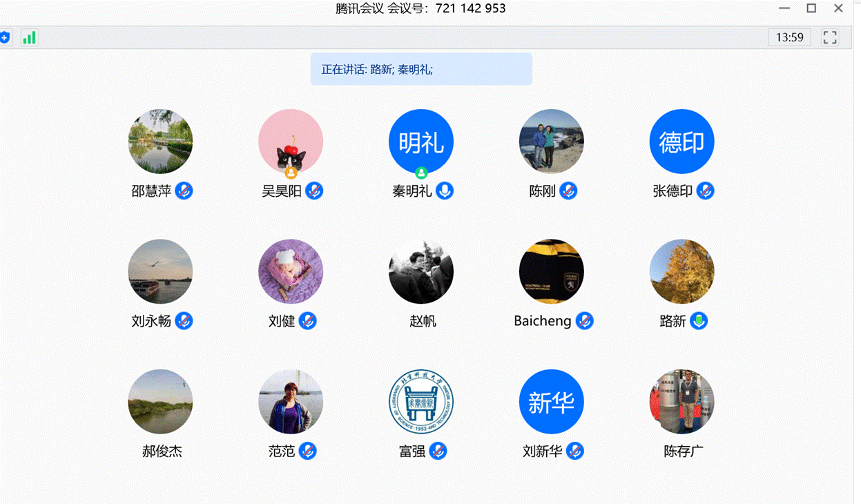Maximize the Tencent Meeting window
Viewport: 861px width, 504px height.
[x=811, y=8]
